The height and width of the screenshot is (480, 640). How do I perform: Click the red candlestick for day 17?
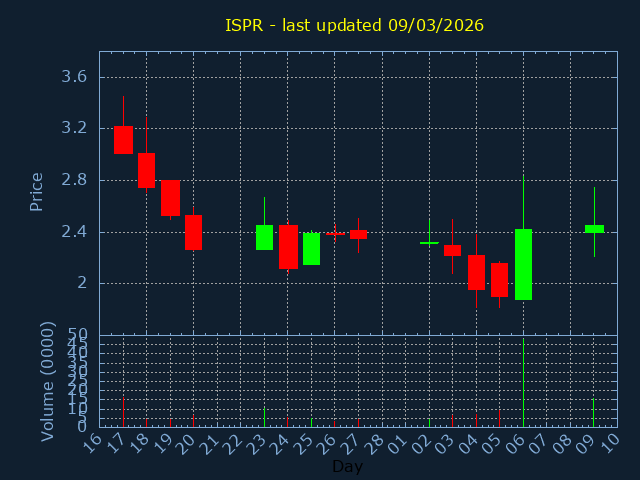pyautogui.click(x=123, y=139)
